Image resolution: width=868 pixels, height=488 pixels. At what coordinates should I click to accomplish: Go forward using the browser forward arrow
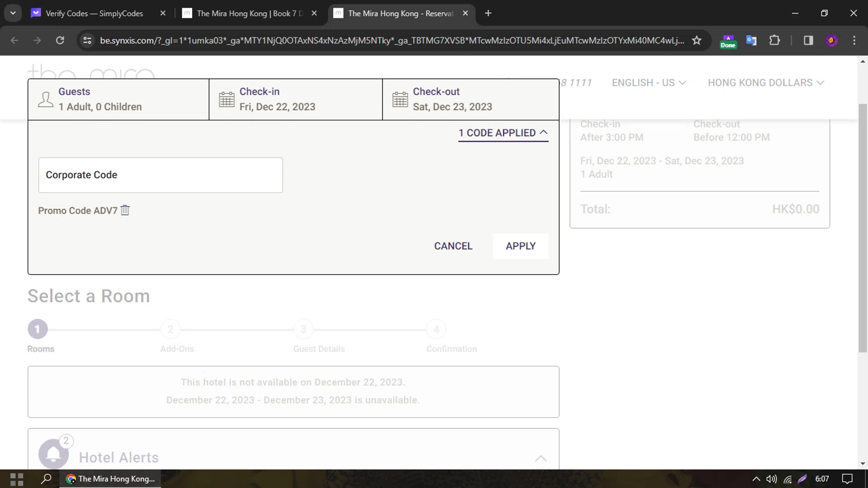[37, 40]
